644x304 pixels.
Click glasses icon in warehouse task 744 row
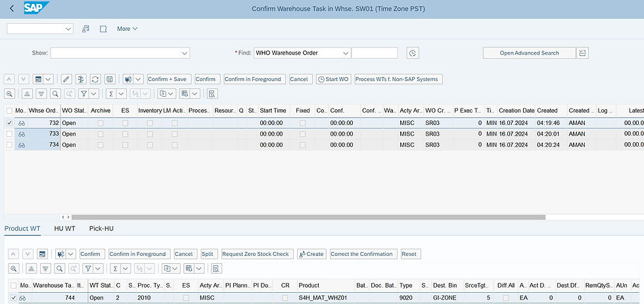tap(22, 298)
